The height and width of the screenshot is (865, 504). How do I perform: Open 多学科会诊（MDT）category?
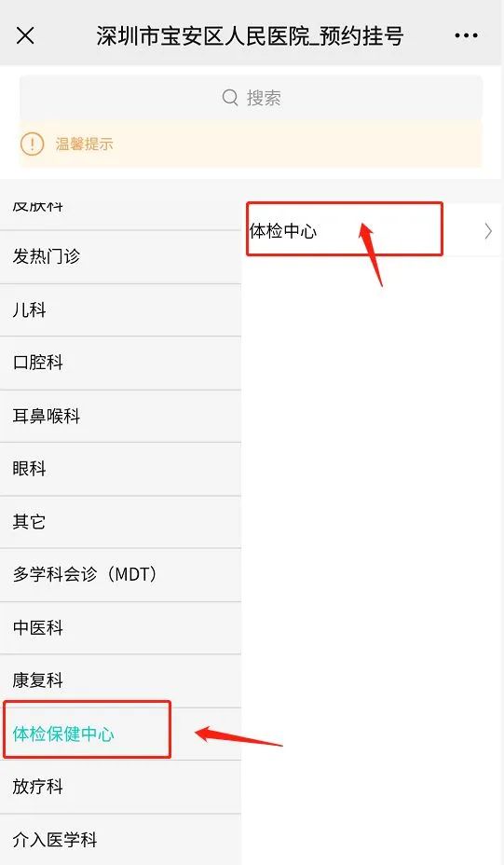click(x=120, y=574)
